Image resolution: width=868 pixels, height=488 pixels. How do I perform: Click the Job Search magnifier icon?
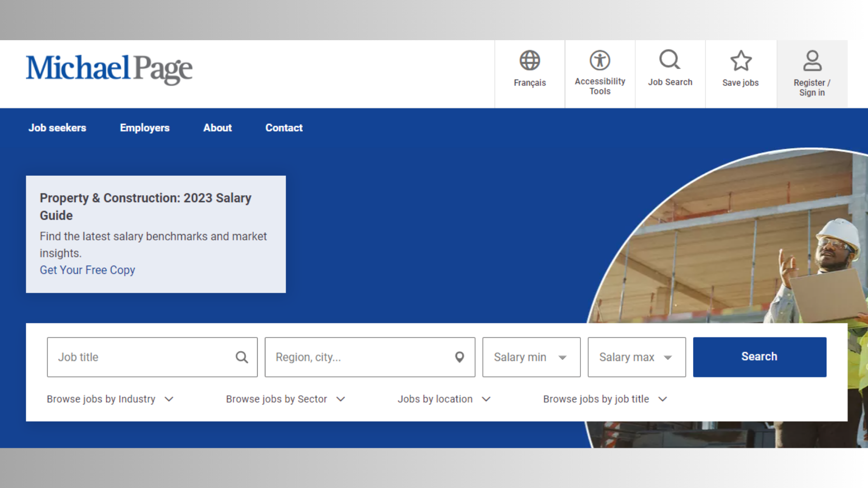tap(670, 60)
